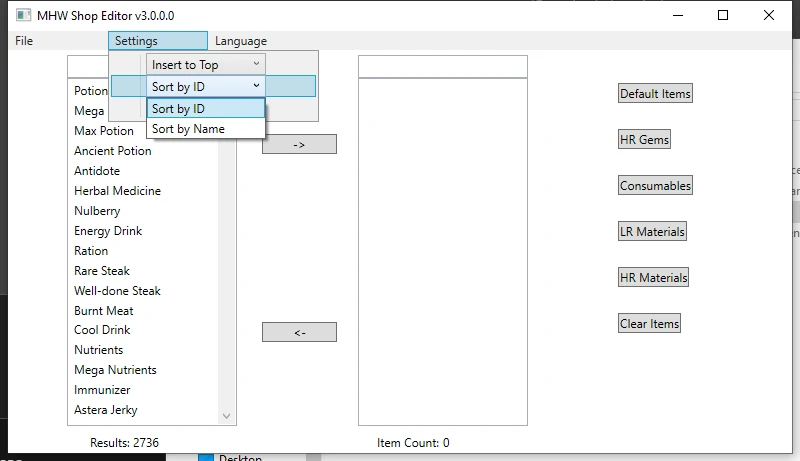800x461 pixels.
Task: Select Ancient Potion in item list
Action: click(x=113, y=151)
